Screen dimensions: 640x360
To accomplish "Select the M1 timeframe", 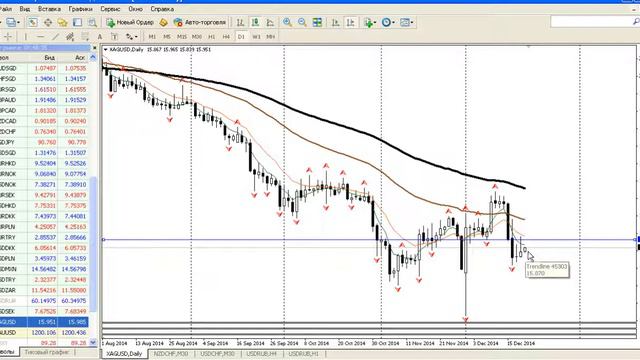I will pyautogui.click(x=152, y=37).
